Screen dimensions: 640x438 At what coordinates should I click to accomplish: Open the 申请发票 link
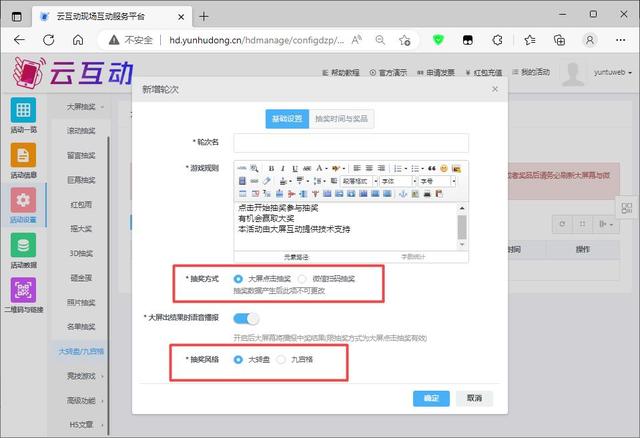coord(436,73)
